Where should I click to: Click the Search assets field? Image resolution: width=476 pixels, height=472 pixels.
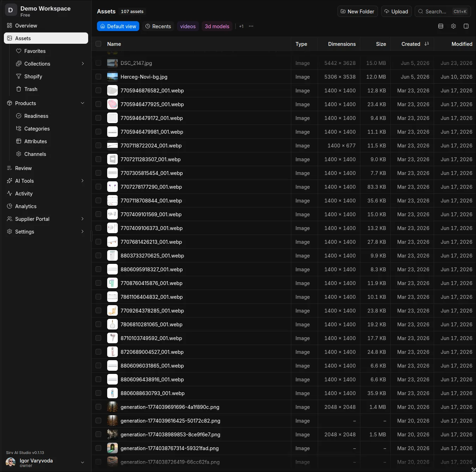click(443, 11)
